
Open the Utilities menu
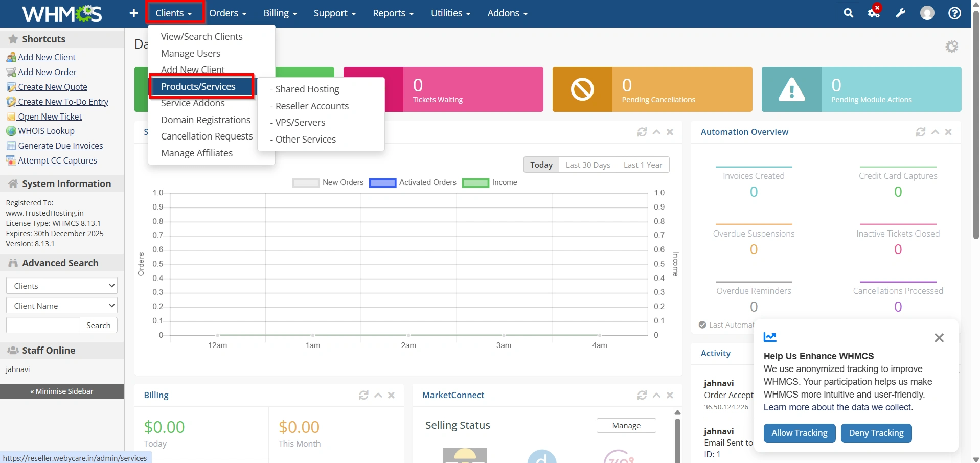(x=450, y=13)
